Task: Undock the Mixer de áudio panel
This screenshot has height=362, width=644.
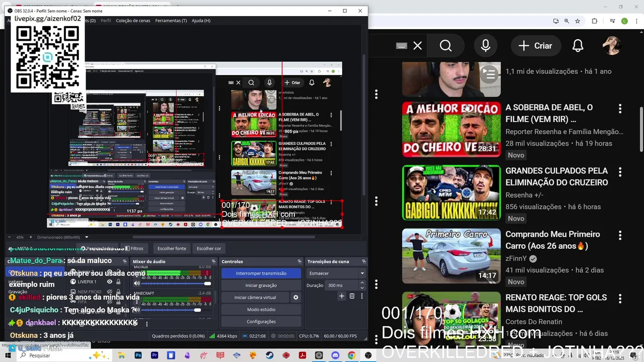Action: (213, 261)
